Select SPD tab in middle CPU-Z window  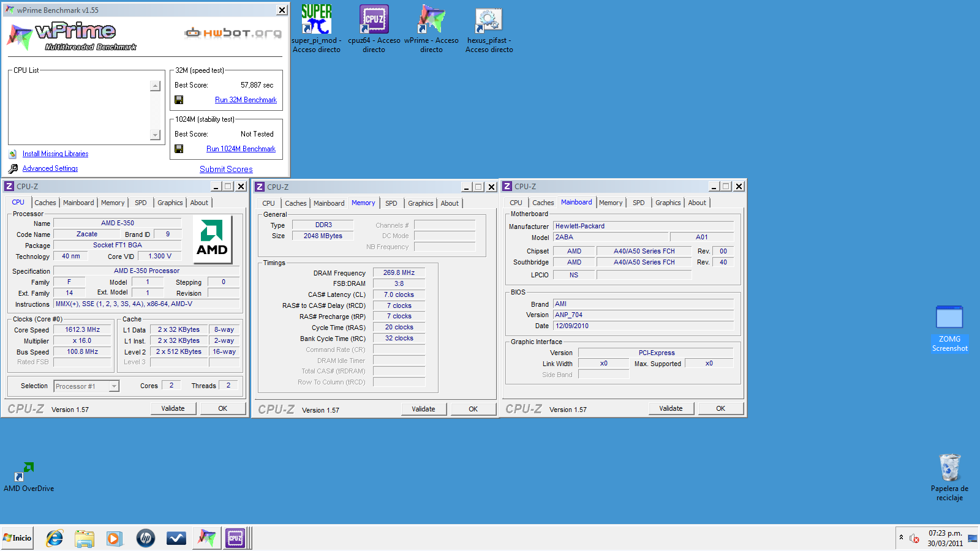(391, 203)
